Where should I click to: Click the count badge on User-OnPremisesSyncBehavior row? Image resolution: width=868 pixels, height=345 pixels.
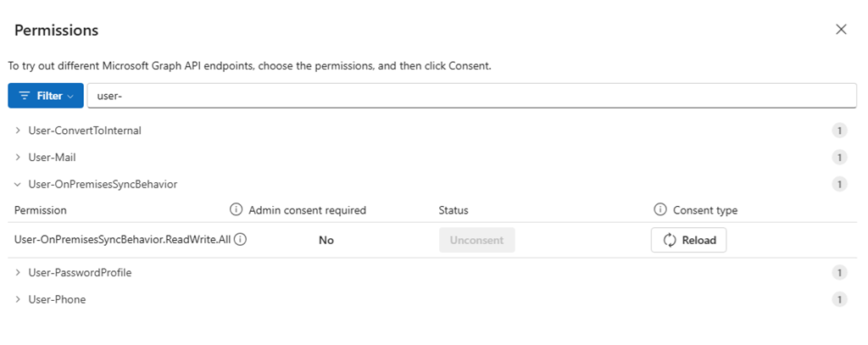839,184
